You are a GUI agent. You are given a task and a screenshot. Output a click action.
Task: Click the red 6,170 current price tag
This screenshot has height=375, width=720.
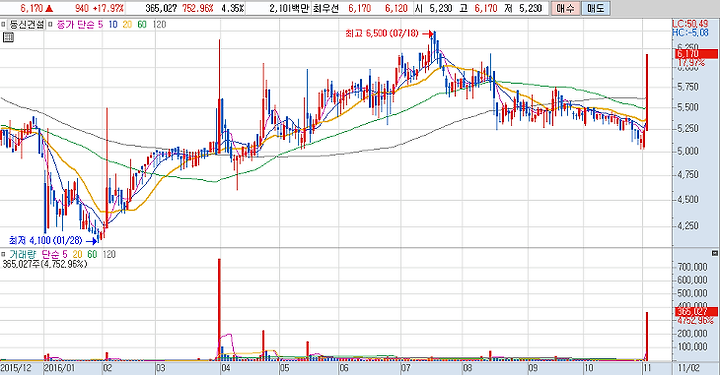(696, 54)
